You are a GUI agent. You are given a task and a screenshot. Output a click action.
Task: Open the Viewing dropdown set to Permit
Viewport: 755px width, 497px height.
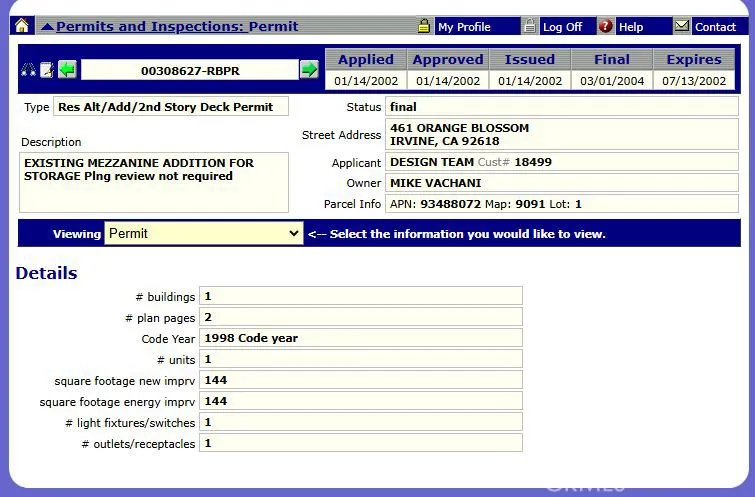(x=204, y=234)
